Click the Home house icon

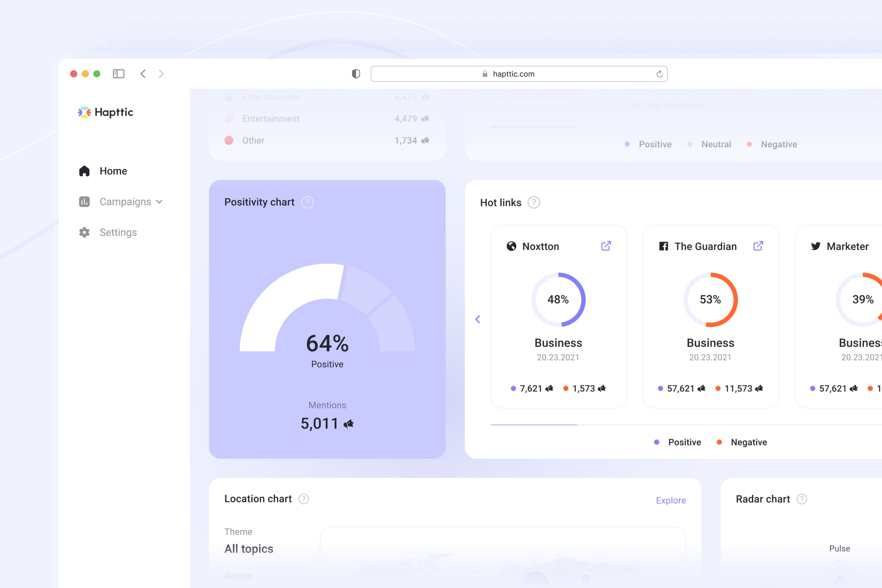pos(84,171)
